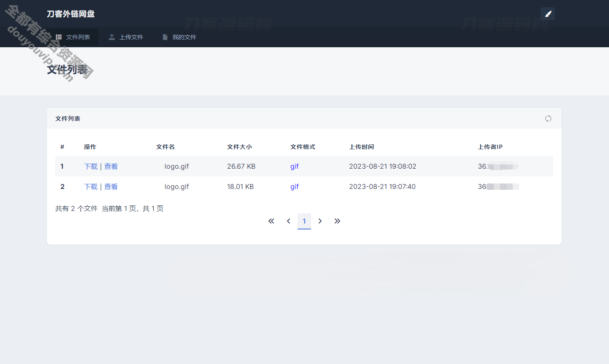
Task: Click the upload icon beside 上传文件
Action: [x=112, y=37]
